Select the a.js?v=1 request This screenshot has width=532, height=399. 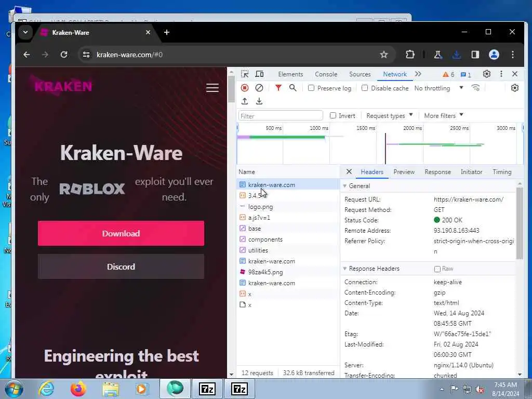tap(288, 218)
